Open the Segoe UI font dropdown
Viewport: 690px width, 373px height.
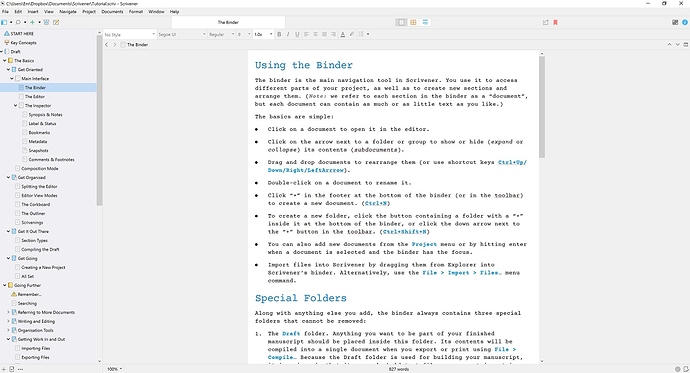[182, 34]
